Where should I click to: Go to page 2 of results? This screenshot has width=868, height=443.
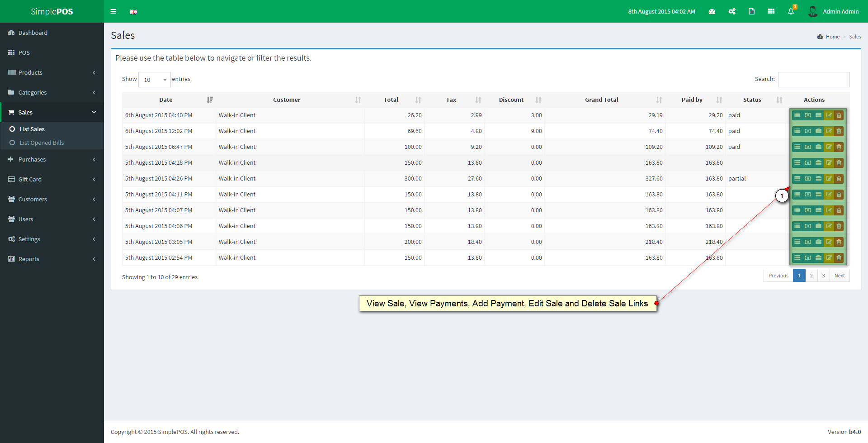[x=811, y=276]
